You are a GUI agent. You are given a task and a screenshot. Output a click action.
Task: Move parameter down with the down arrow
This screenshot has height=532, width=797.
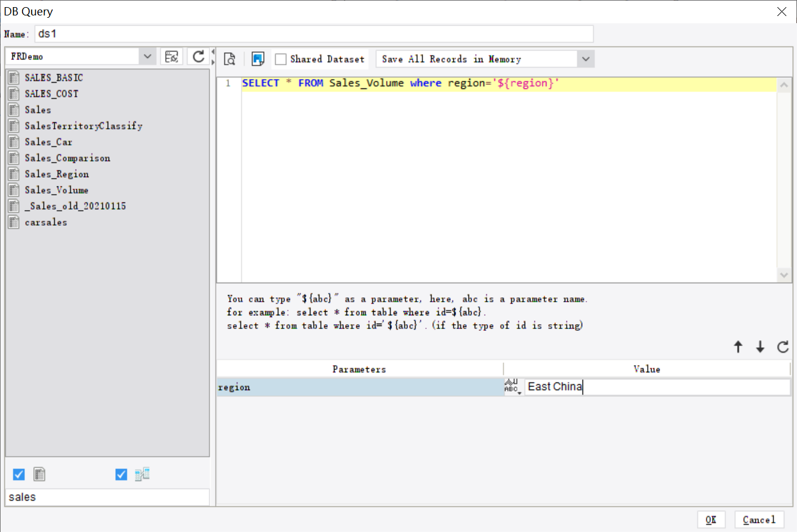pos(760,347)
